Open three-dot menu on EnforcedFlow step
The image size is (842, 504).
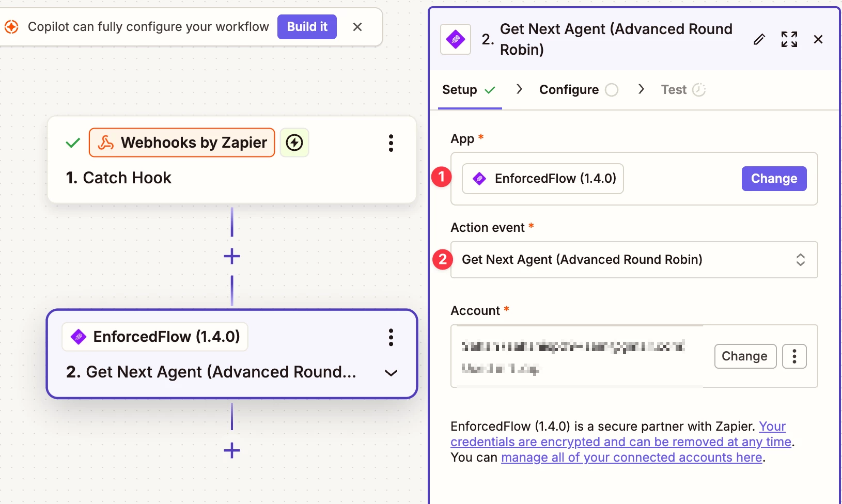click(x=391, y=337)
